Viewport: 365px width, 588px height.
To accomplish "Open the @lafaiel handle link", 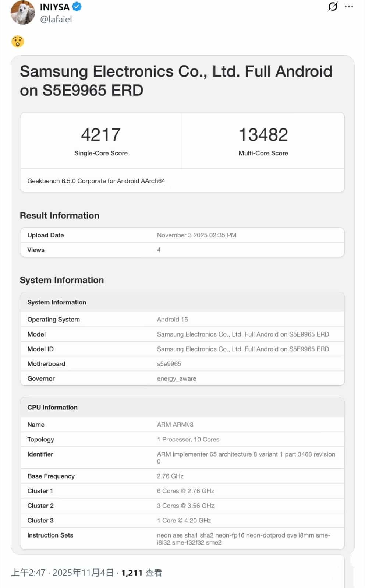I will point(56,20).
